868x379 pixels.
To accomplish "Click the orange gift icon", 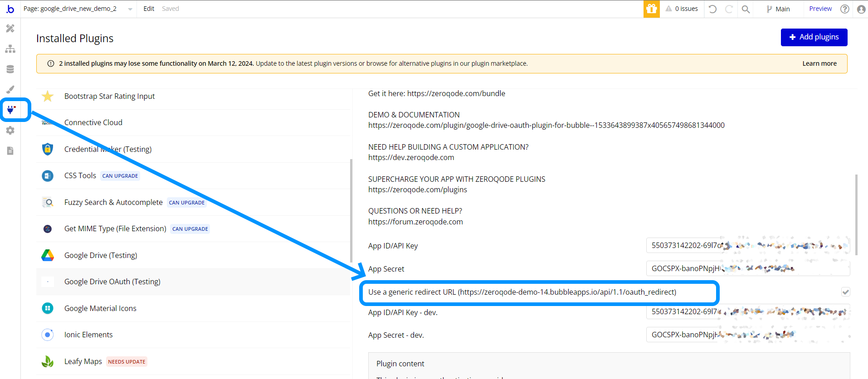I will (x=651, y=9).
